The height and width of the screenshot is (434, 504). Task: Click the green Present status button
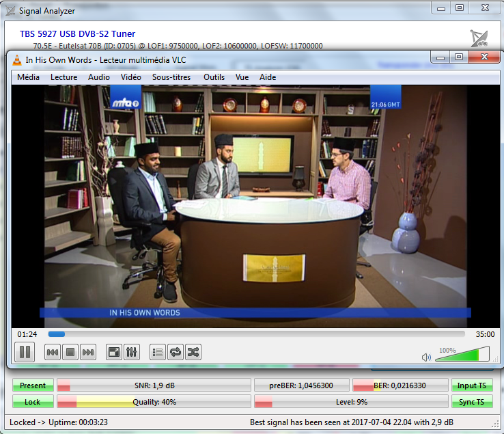33,386
